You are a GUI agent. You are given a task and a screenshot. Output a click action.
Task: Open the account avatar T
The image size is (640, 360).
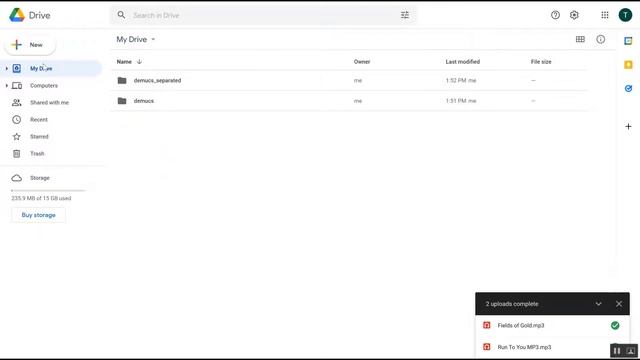pos(625,15)
